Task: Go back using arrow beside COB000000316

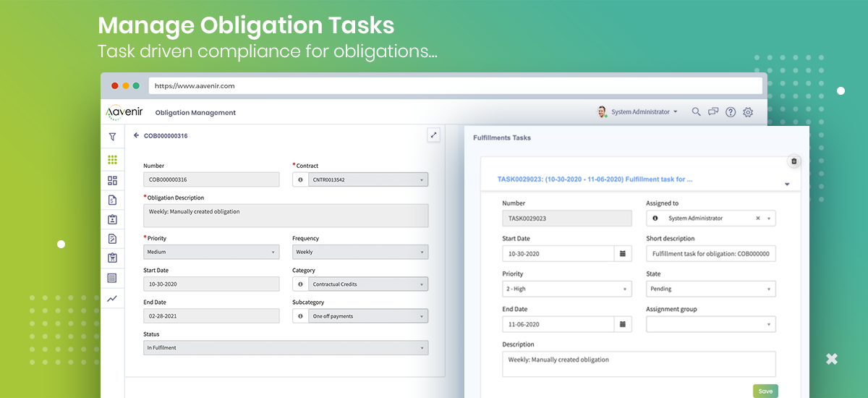Action: [137, 135]
